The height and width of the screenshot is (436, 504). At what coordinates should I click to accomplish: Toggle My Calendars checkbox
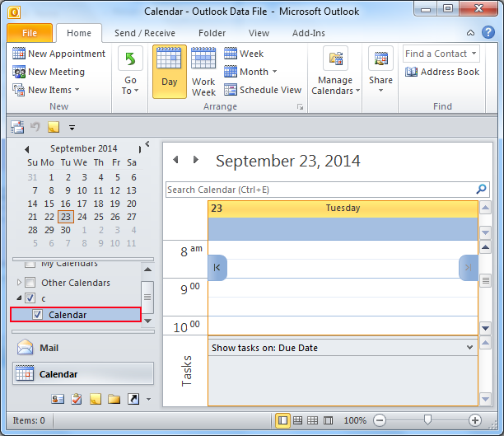(x=30, y=265)
